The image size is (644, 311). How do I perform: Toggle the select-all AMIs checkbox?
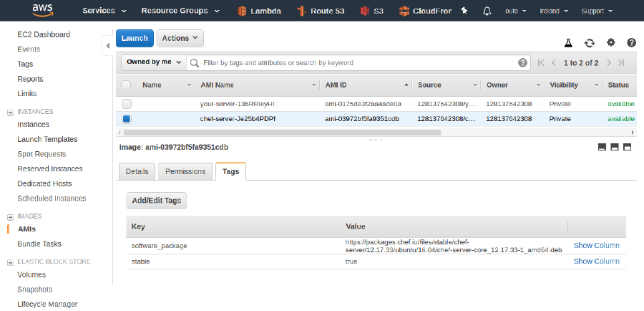[126, 85]
